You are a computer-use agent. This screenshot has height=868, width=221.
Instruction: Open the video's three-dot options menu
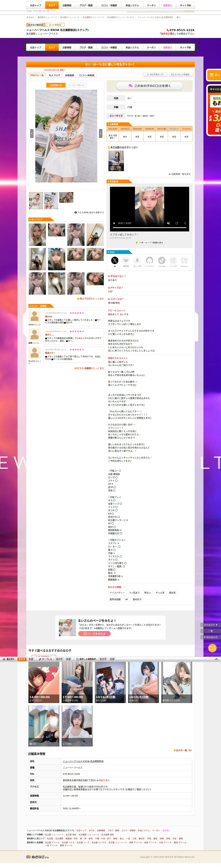click(185, 223)
